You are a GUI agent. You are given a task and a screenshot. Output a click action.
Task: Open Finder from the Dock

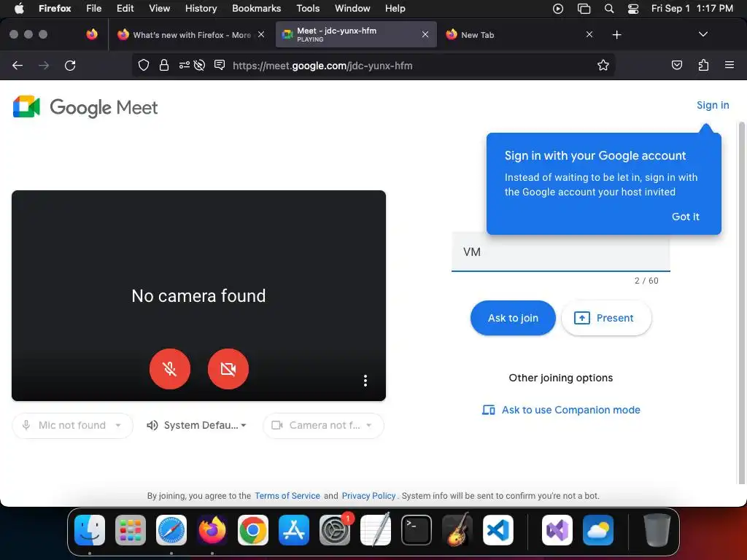[90, 530]
